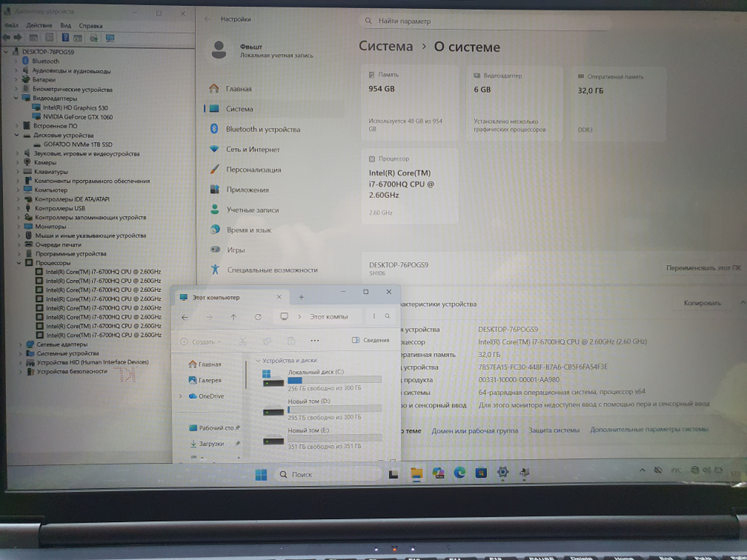Click the Settings back arrow

[x=207, y=19]
